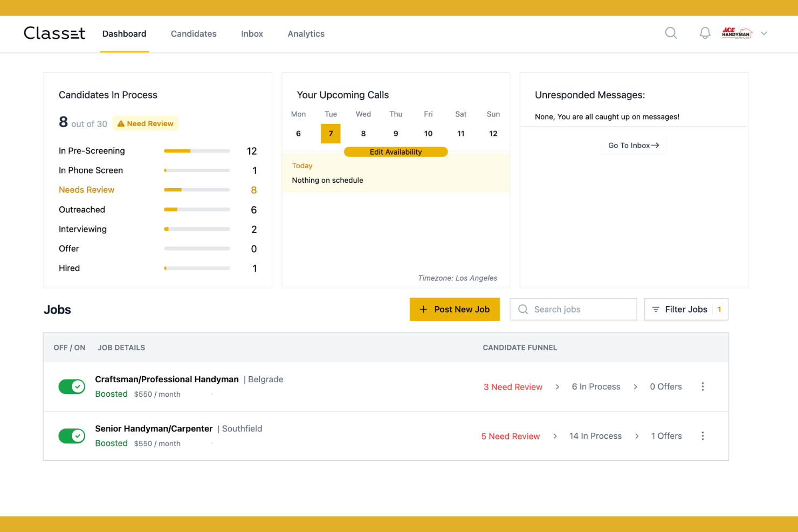Toggle off the Craftsman/Professional Handyman job
This screenshot has height=532, width=798.
(72, 386)
